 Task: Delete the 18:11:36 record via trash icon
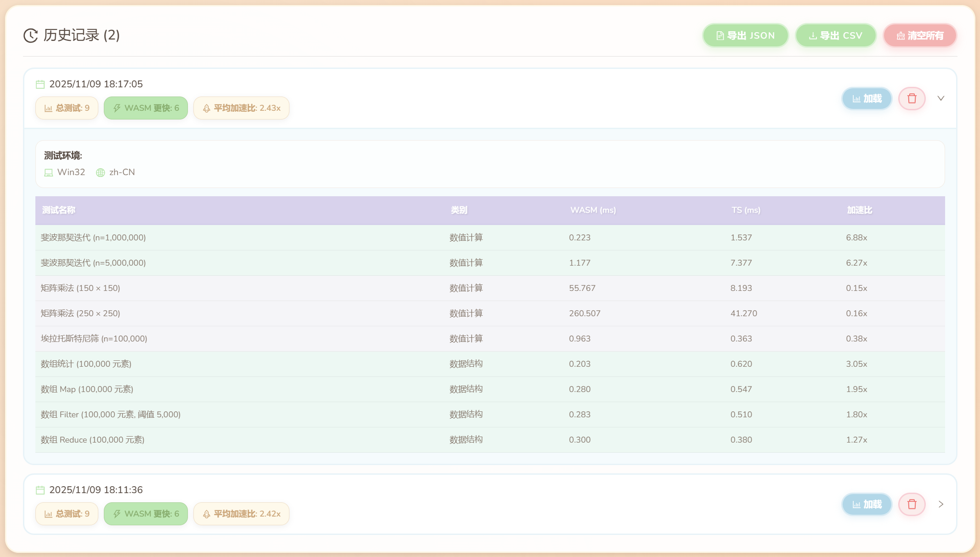click(x=912, y=504)
